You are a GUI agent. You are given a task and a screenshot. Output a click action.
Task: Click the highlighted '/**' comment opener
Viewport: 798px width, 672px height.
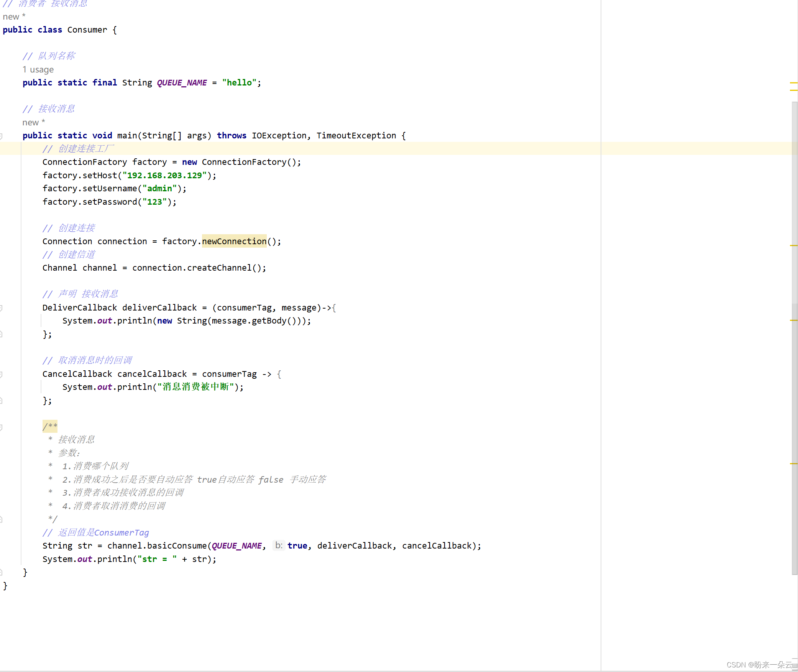50,426
